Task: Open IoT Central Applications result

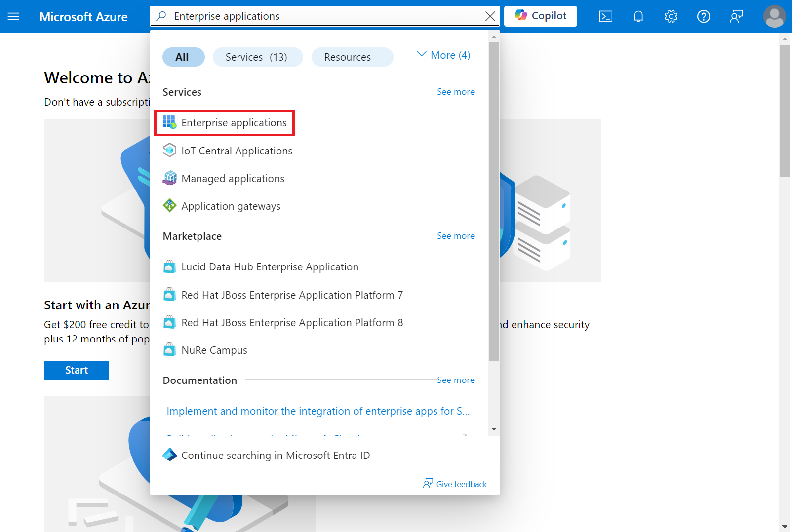Action: pos(237,151)
